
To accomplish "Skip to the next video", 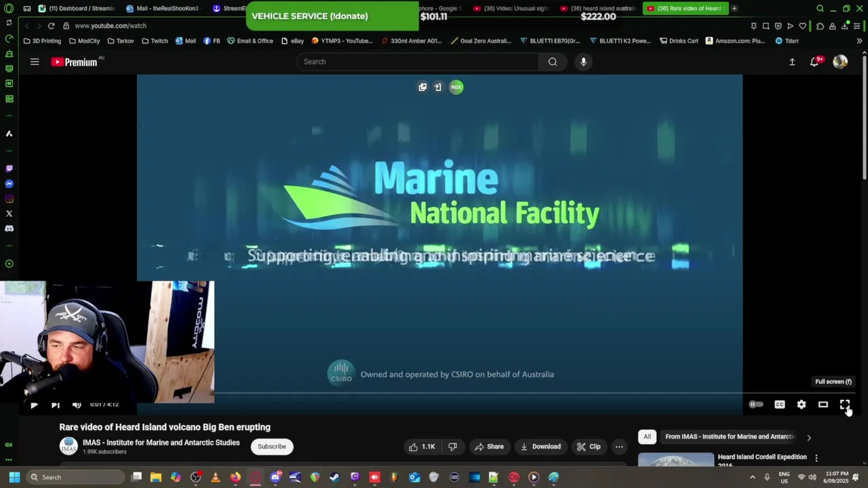I will (56, 405).
